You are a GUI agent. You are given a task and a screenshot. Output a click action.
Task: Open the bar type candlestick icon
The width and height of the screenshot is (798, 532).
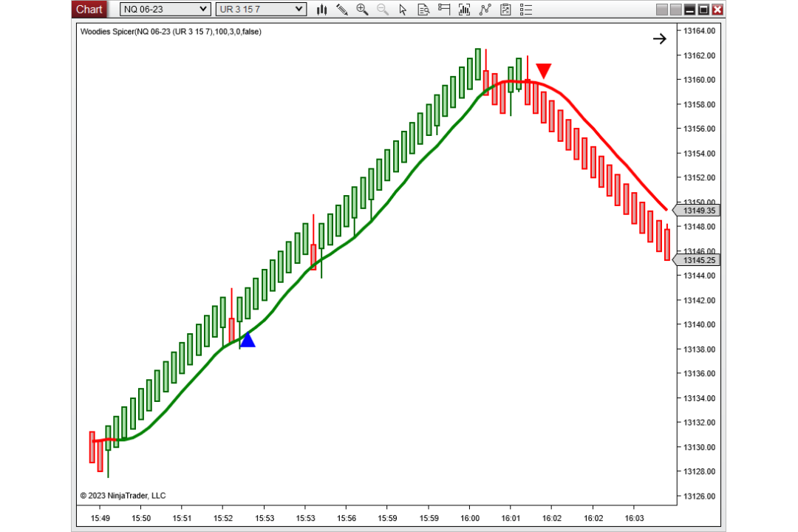point(321,10)
